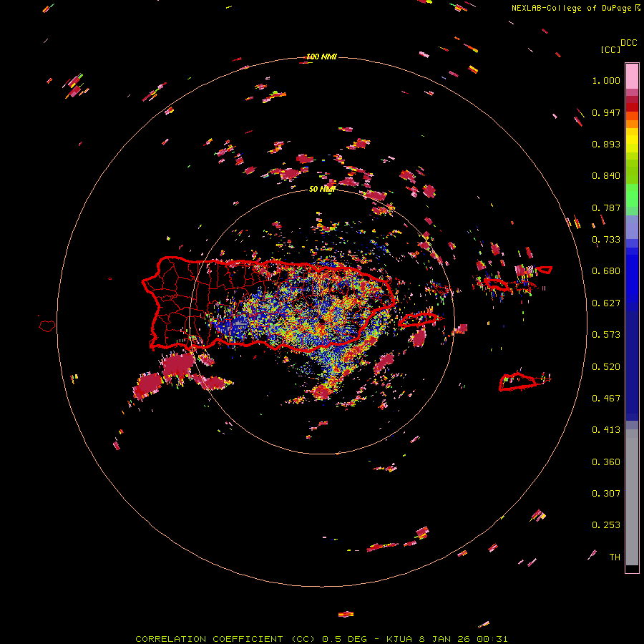Click the 8 JAN 26 date text

[444, 639]
